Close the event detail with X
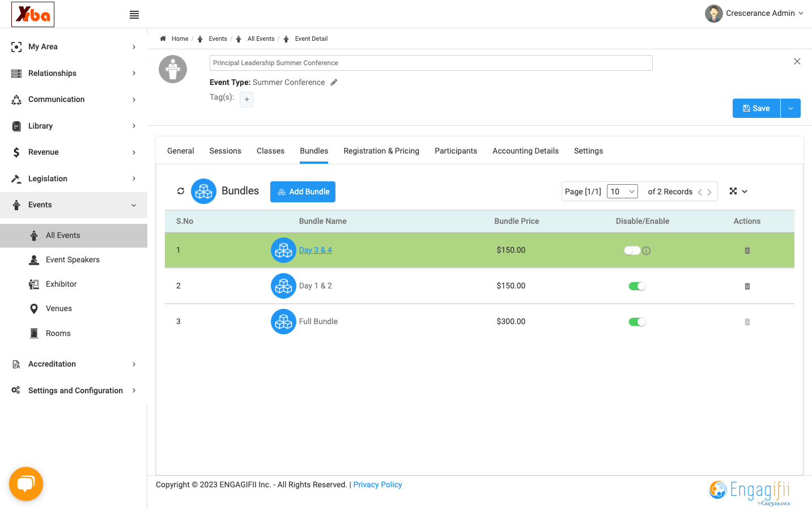This screenshot has height=510, width=812. pos(797,61)
